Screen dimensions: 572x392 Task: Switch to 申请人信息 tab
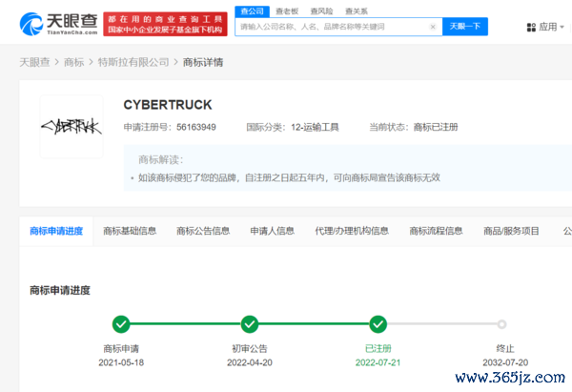click(272, 231)
